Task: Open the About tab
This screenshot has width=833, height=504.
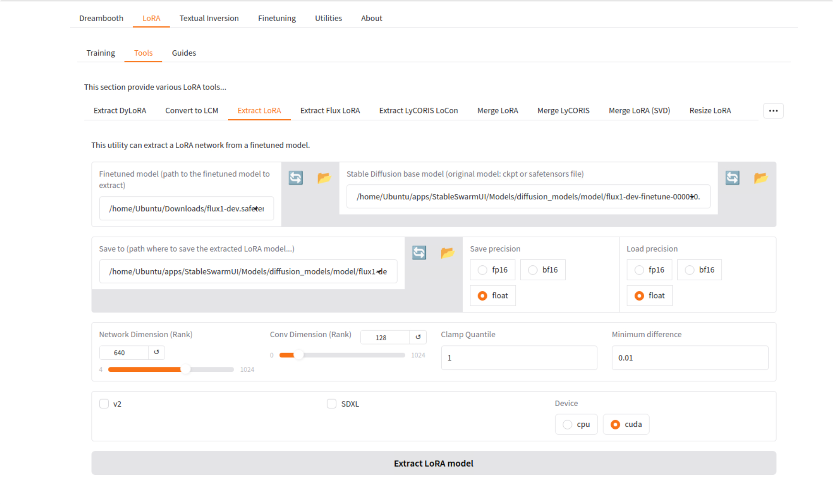Action: (x=371, y=18)
